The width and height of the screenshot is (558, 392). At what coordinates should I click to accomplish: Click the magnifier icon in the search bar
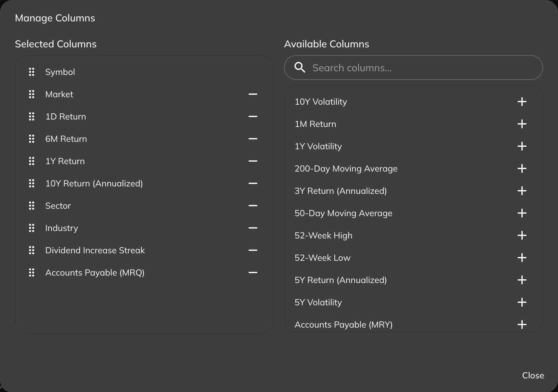(300, 67)
